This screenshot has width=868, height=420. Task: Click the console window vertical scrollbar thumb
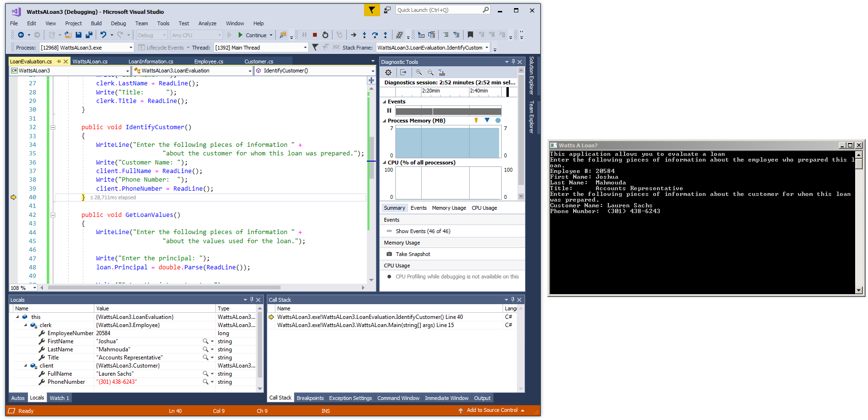(x=858, y=164)
